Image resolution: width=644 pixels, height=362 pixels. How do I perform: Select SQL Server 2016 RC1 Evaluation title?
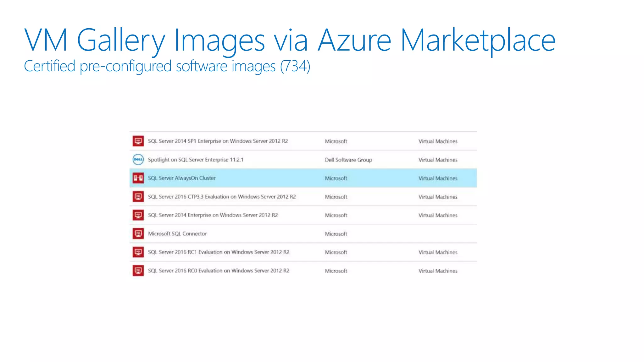pos(218,252)
